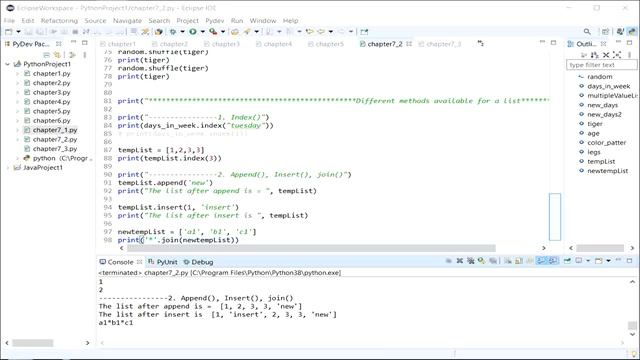
Task: Click line 87 tempList assignment code
Action: tap(161, 150)
